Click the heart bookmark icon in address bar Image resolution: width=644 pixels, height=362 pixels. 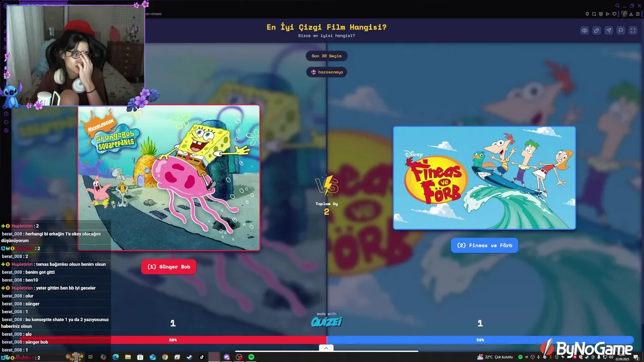tap(614, 14)
